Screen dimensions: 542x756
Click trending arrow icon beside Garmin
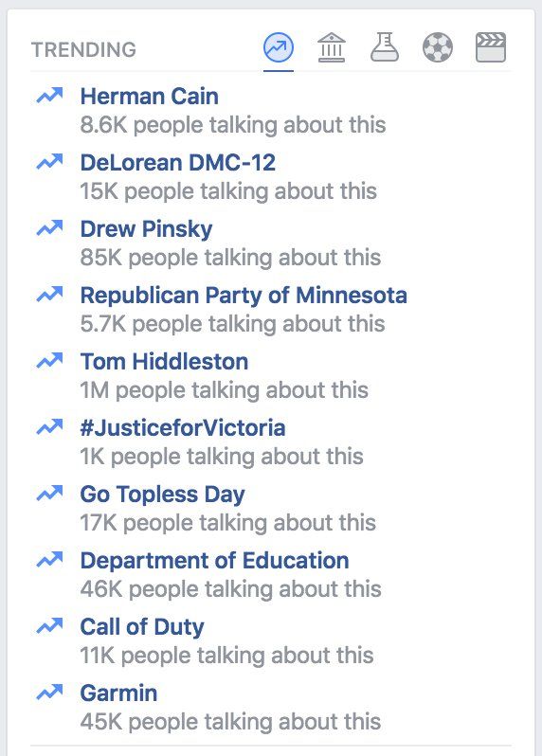(49, 693)
